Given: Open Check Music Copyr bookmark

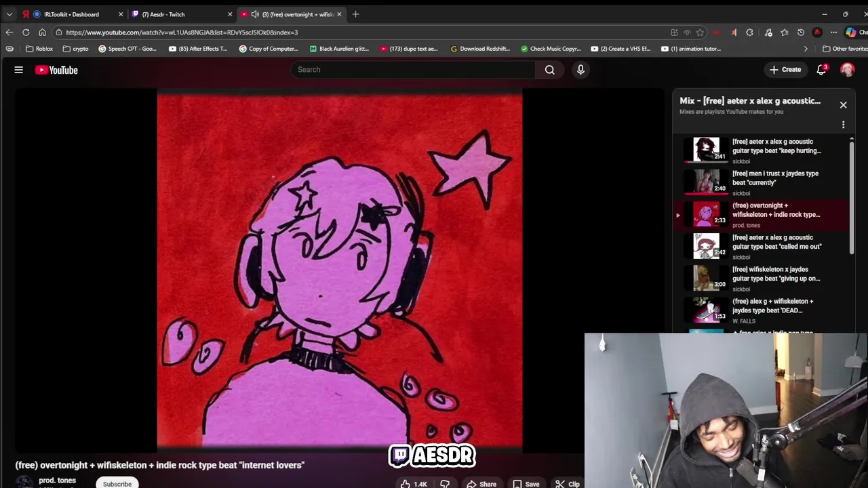Looking at the screenshot, I should pos(551,49).
